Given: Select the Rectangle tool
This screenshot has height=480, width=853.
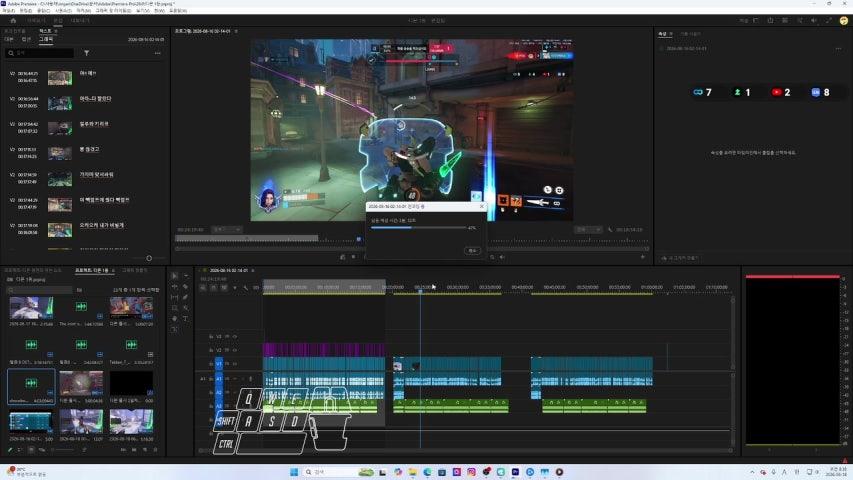Looking at the screenshot, I should click(x=175, y=308).
